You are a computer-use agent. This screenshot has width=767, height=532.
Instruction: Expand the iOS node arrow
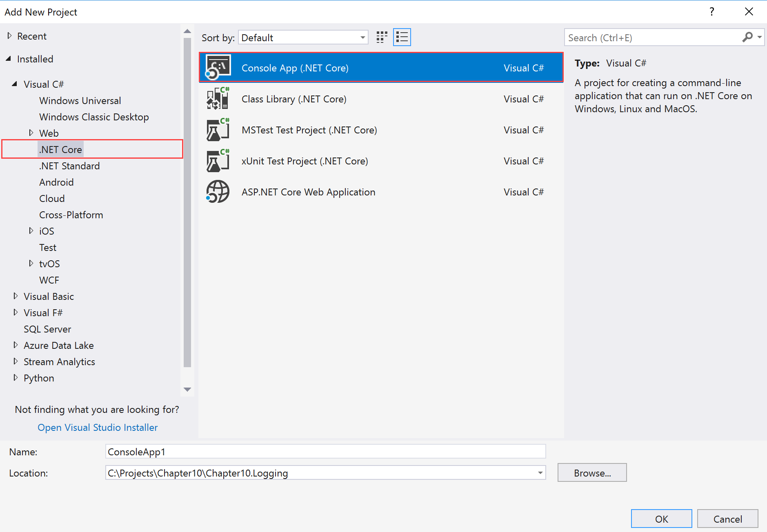[31, 231]
